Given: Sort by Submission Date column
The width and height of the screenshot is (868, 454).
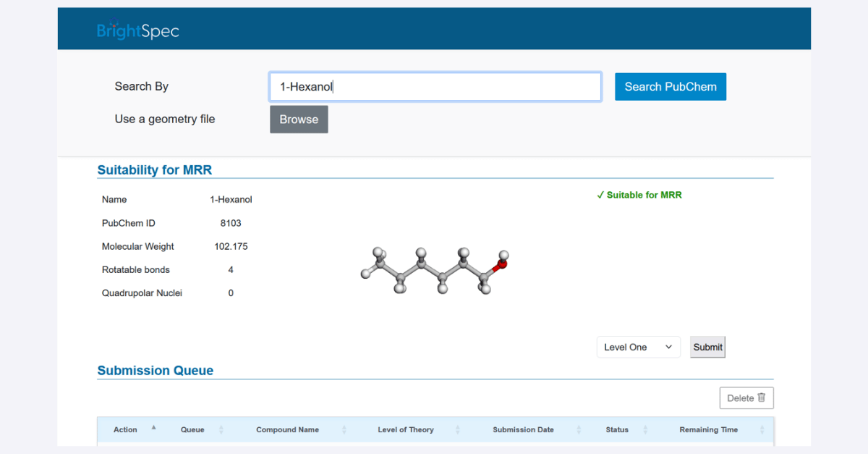Looking at the screenshot, I should tap(523, 429).
